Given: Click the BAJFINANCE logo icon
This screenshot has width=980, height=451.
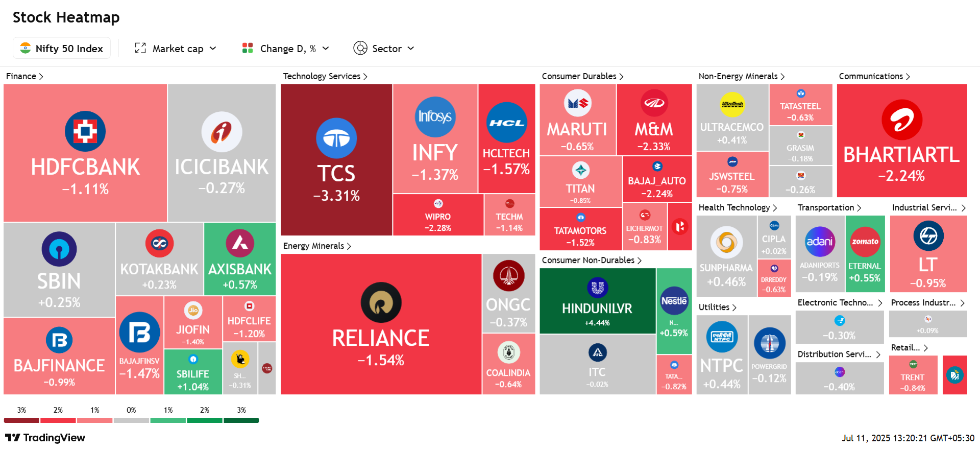Looking at the screenshot, I should pyautogui.click(x=59, y=340).
